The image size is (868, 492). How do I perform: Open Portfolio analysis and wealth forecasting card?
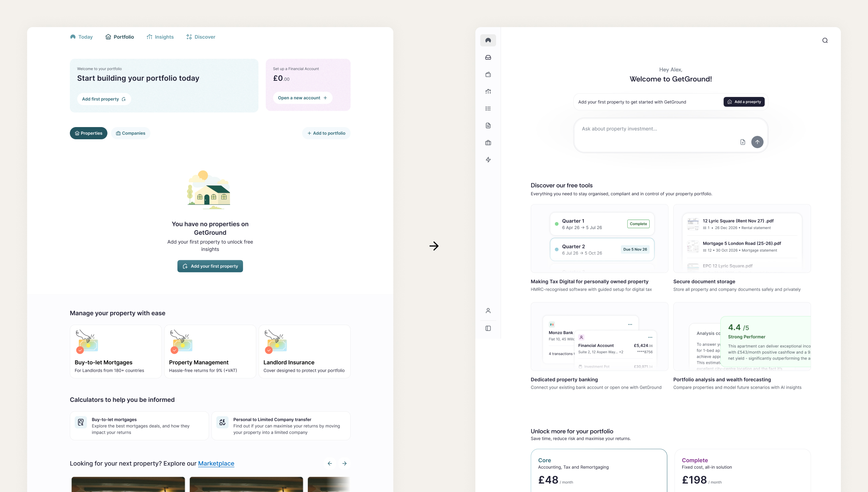click(742, 346)
